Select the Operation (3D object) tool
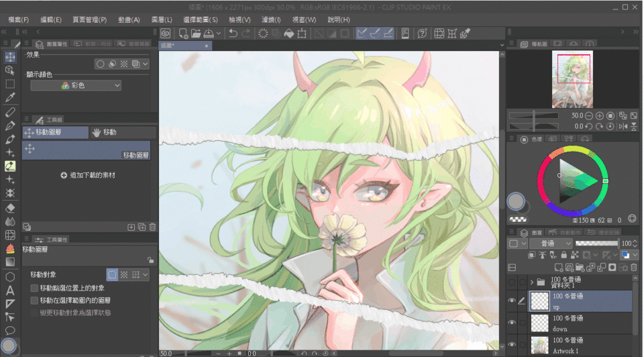 click(10, 70)
